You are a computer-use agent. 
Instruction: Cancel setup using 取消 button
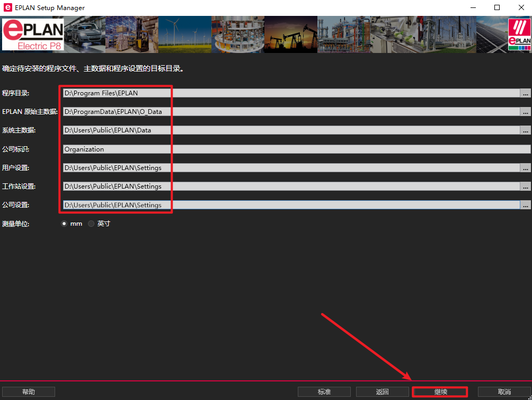504,392
